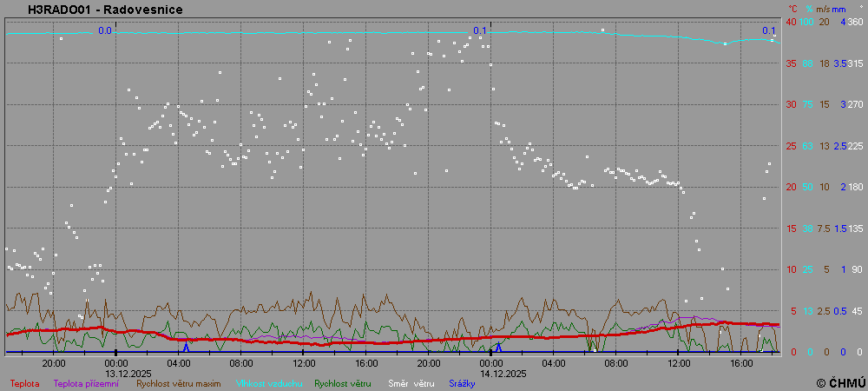The height and width of the screenshot is (391, 868).
Task: Click the first 20:00 time axis label
Action: pos(53,363)
